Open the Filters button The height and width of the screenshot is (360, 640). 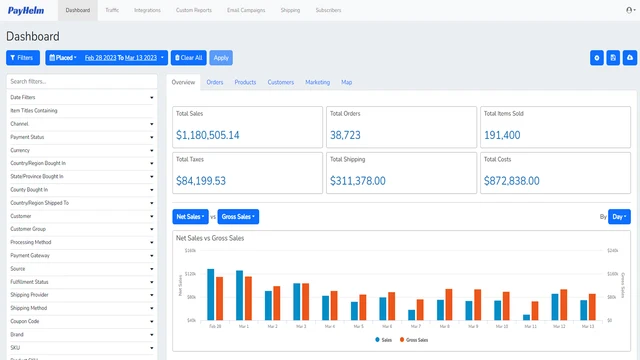pos(23,58)
